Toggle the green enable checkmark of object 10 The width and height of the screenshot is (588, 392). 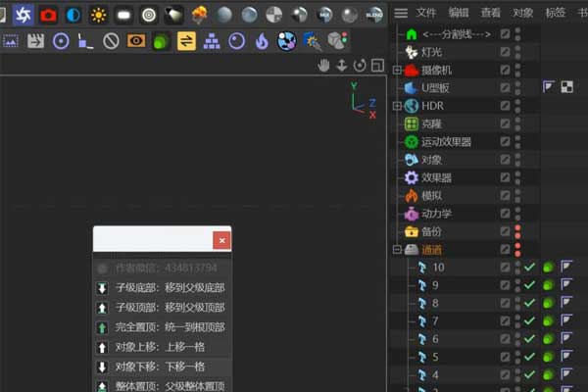click(x=529, y=268)
